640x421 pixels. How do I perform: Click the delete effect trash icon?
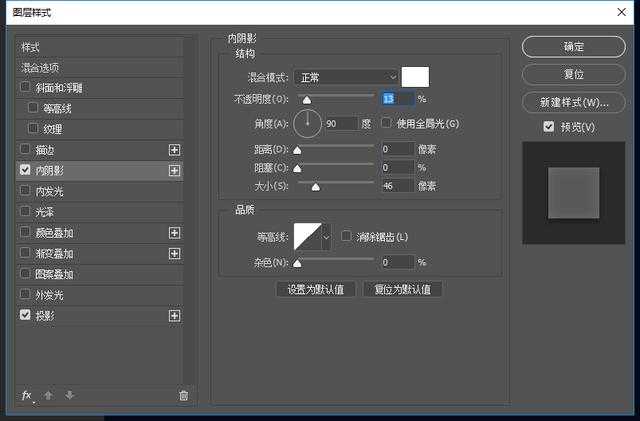[183, 395]
